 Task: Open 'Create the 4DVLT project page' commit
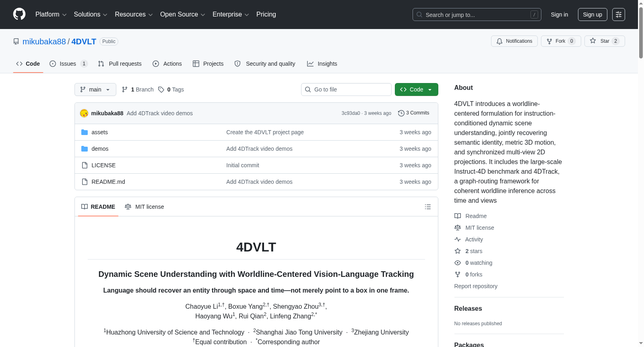coord(265,132)
